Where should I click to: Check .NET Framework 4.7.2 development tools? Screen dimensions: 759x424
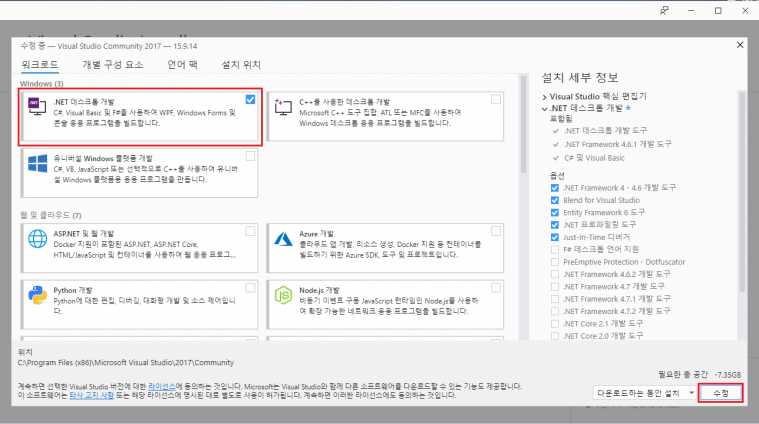555,311
